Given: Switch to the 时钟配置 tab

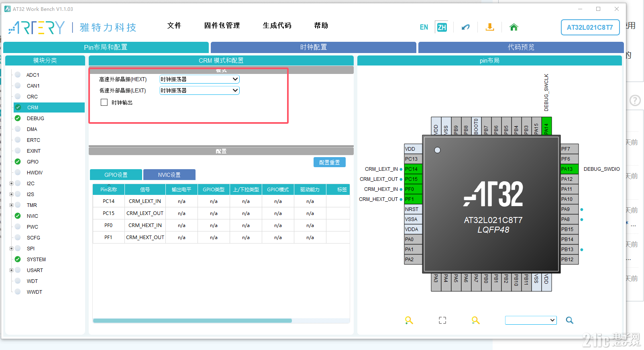Looking at the screenshot, I should tap(314, 47).
